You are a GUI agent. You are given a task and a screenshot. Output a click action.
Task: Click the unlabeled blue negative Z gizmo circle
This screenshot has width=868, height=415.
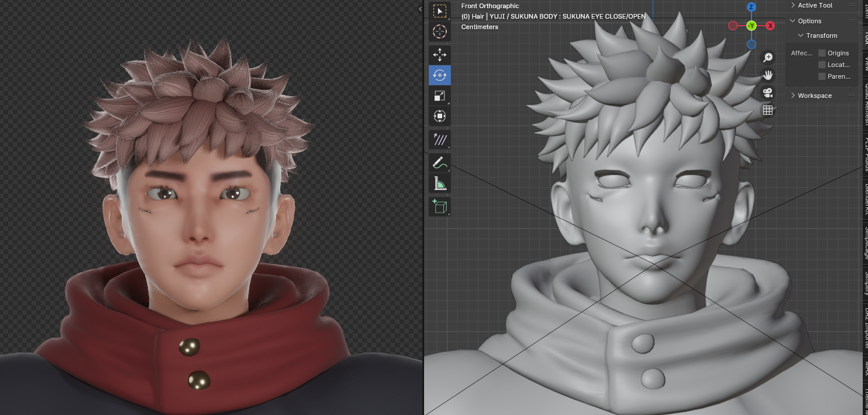tap(751, 44)
